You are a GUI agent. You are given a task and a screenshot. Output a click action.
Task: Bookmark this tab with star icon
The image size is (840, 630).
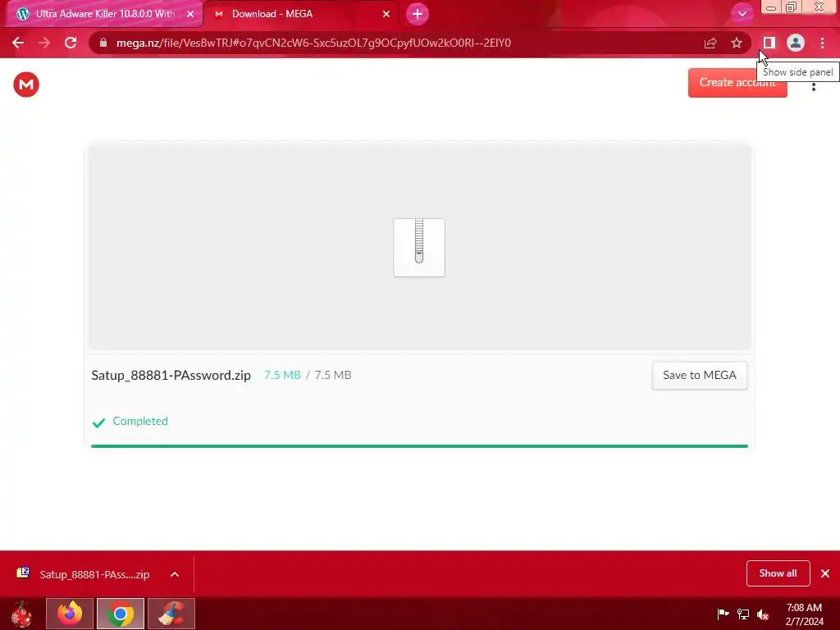coord(737,43)
